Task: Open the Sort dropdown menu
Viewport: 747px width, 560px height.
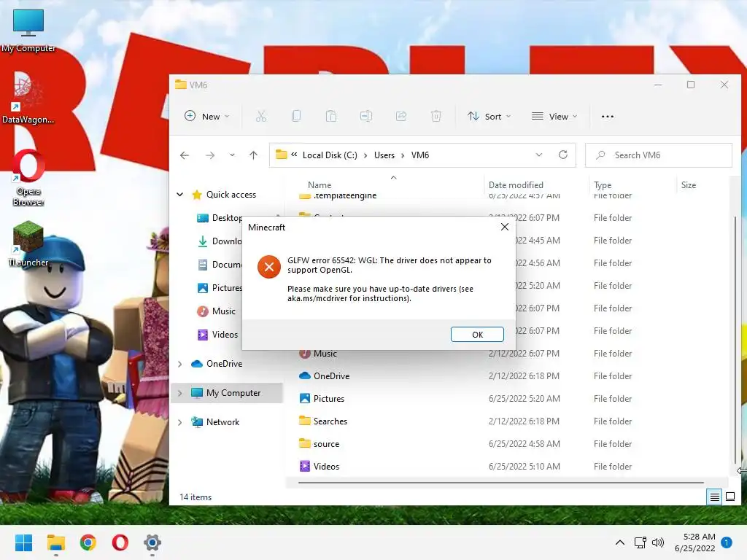Action: pyautogui.click(x=489, y=116)
